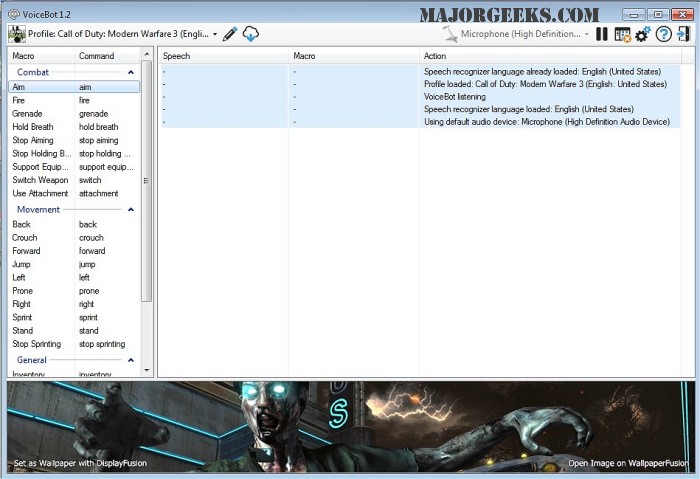Click the macro list scrollbar thumb

point(147,181)
